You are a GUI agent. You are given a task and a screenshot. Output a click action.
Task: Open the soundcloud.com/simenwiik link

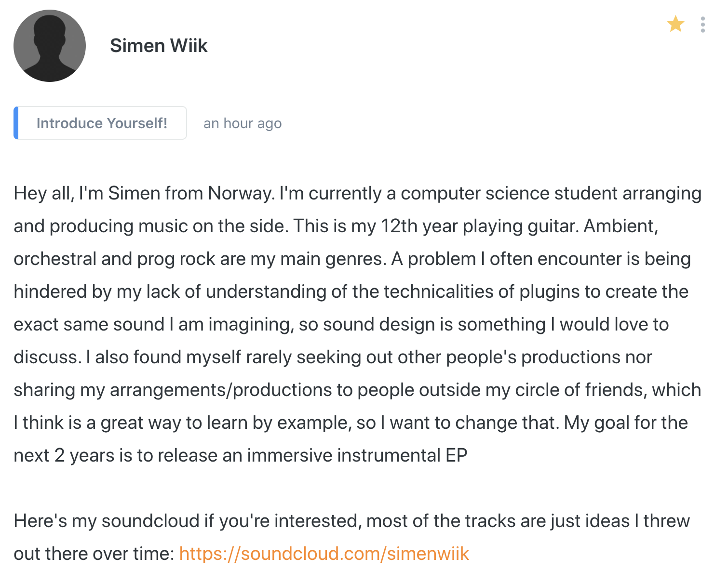tap(324, 554)
